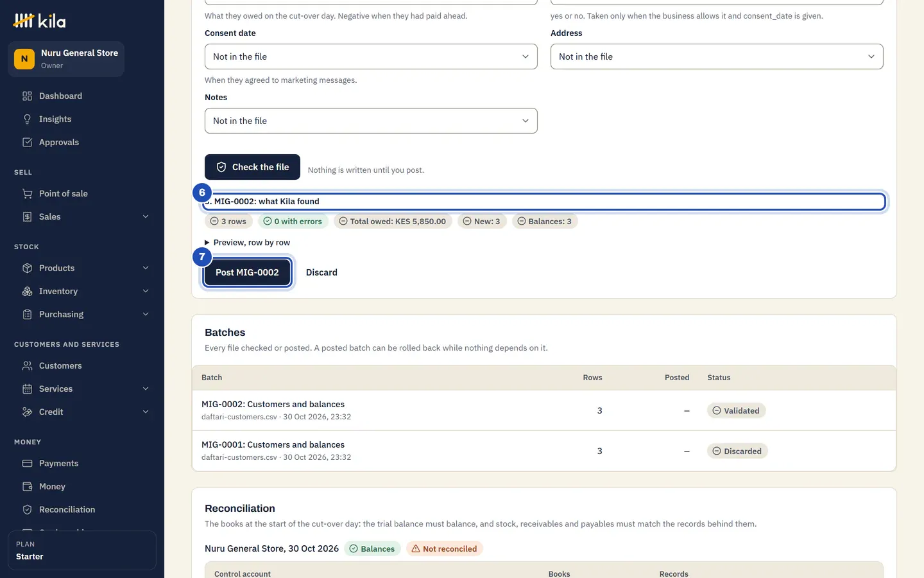The width and height of the screenshot is (924, 578).
Task: Click the Discarded status badge
Action: click(737, 451)
